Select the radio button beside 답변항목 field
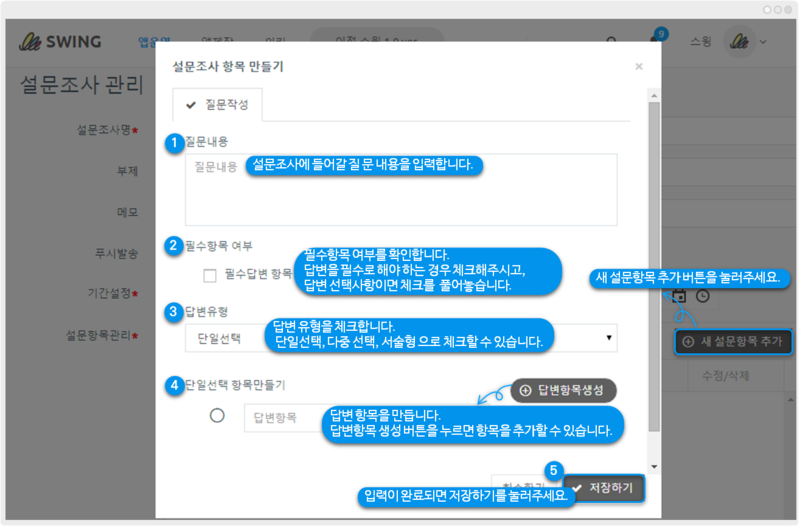The height and width of the screenshot is (526, 800). pyautogui.click(x=217, y=416)
